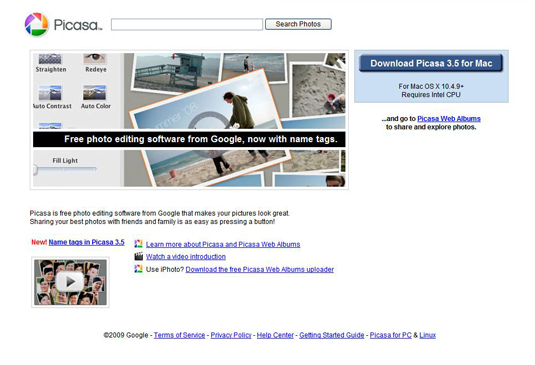The width and height of the screenshot is (535, 365).
Task: Click the red New! label
Action: [x=39, y=242]
